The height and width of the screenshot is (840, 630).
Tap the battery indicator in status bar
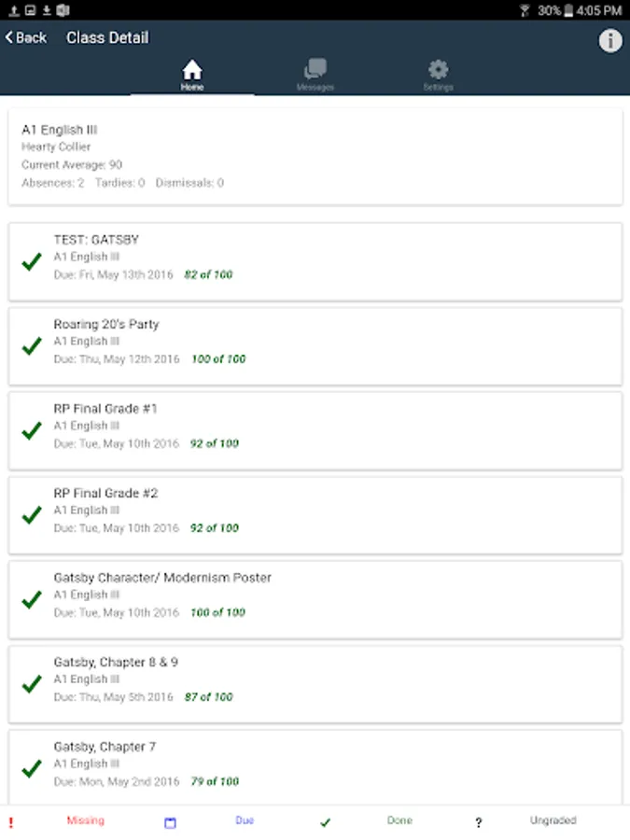tap(567, 10)
